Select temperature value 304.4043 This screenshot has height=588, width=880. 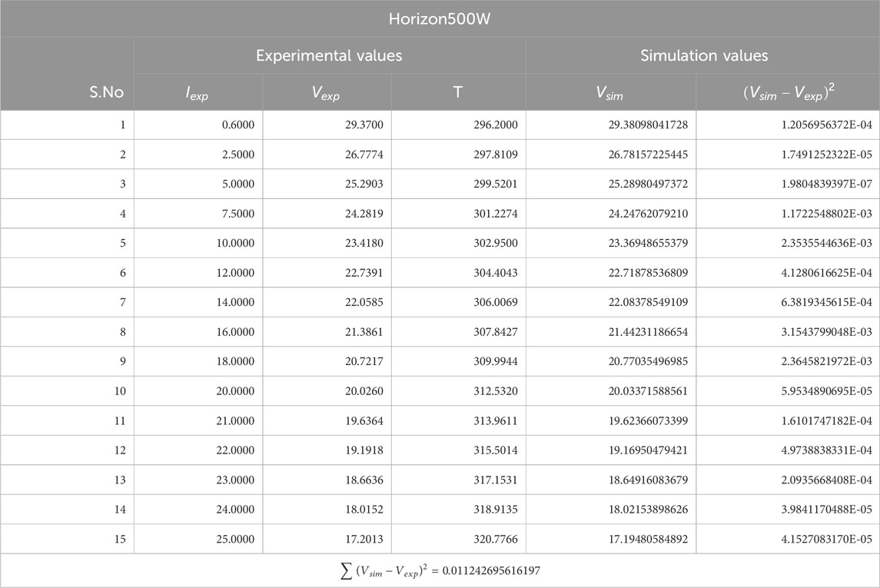click(496, 273)
